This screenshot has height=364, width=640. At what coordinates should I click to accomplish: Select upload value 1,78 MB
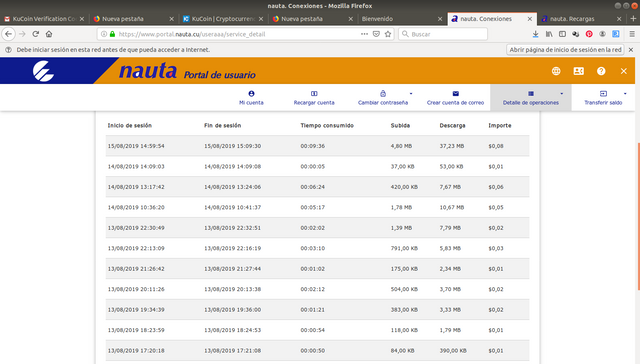pyautogui.click(x=401, y=207)
